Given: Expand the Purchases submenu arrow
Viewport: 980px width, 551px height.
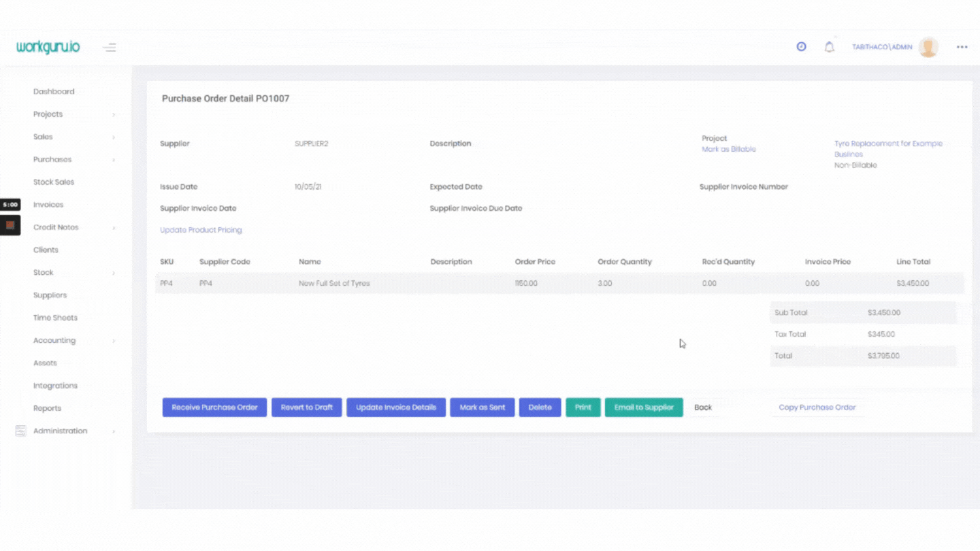Looking at the screenshot, I should [114, 160].
